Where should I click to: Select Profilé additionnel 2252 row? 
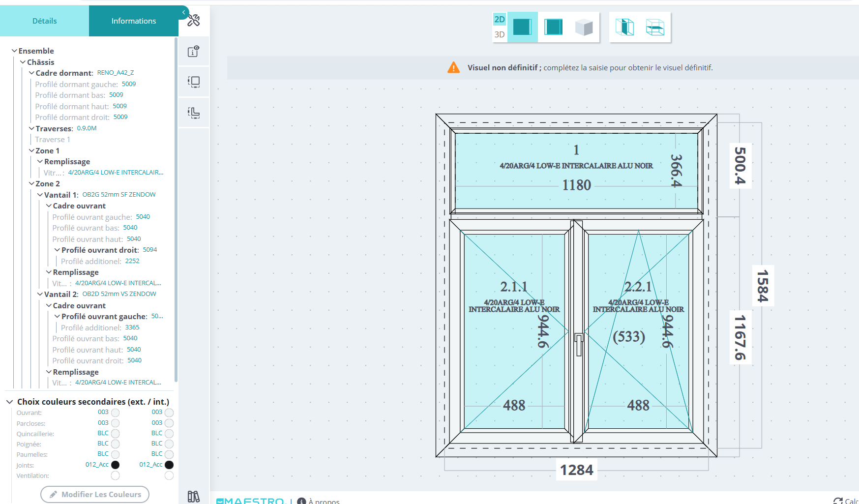point(100,261)
